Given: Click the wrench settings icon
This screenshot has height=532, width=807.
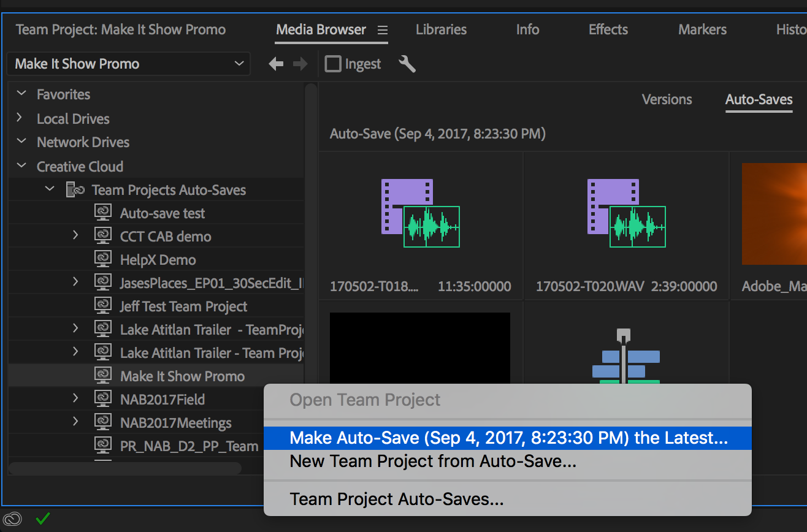Looking at the screenshot, I should (407, 64).
